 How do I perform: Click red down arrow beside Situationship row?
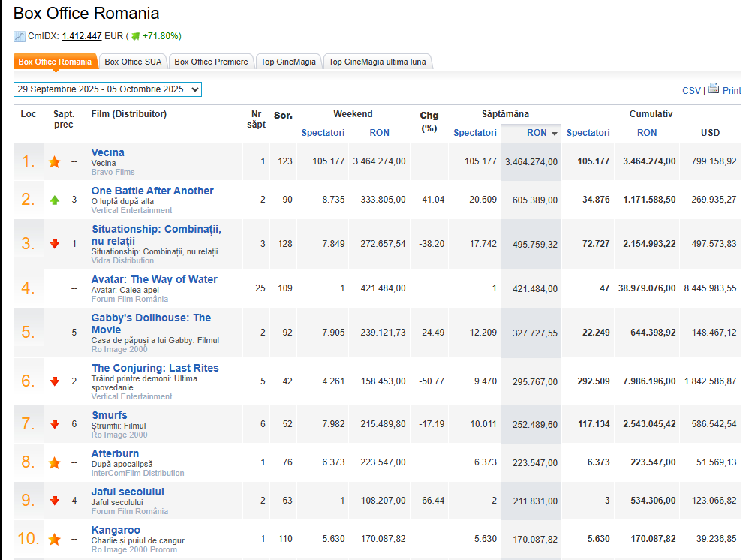[x=54, y=244]
